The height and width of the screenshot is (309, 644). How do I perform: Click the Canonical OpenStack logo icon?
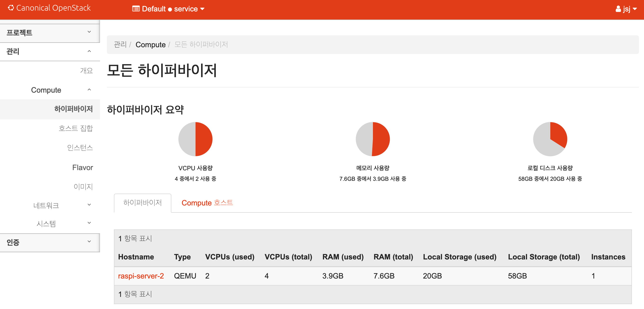11,8
